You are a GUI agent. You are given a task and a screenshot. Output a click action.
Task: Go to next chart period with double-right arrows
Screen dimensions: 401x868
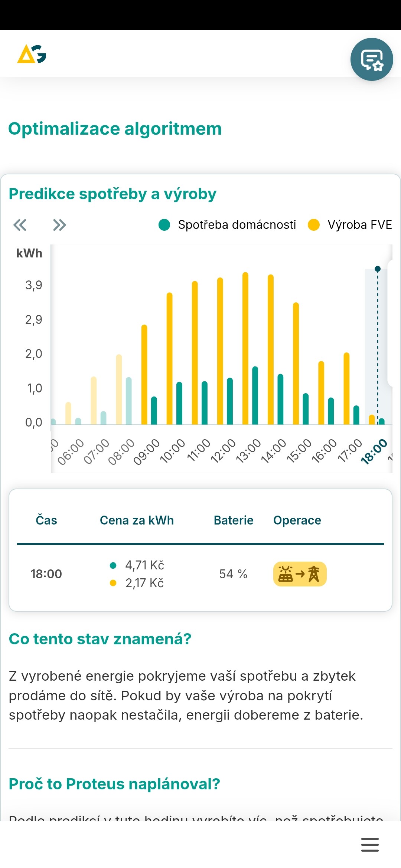pyautogui.click(x=59, y=225)
